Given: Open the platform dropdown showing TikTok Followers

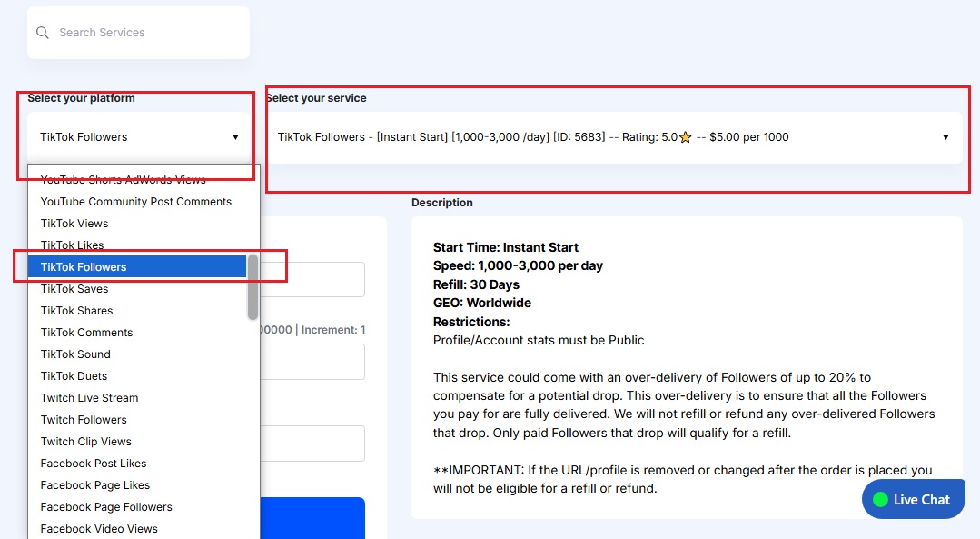Looking at the screenshot, I should (x=138, y=137).
